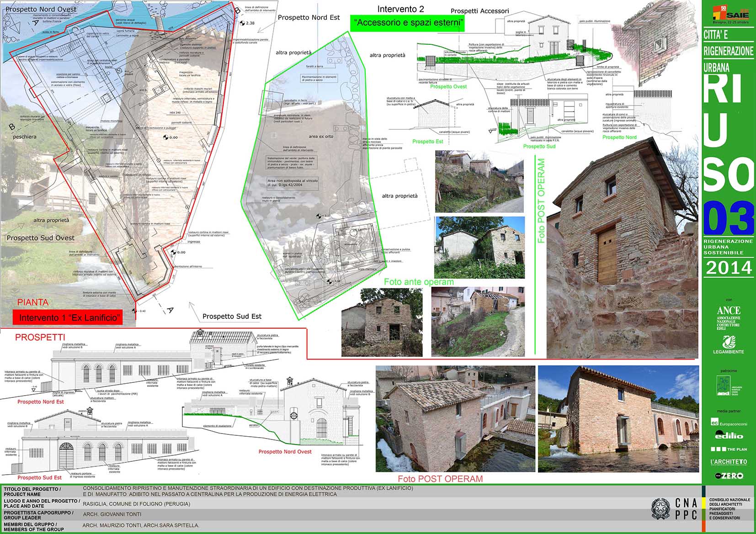Click the Legambiente swan logo
756x534 pixels.
[x=728, y=345]
